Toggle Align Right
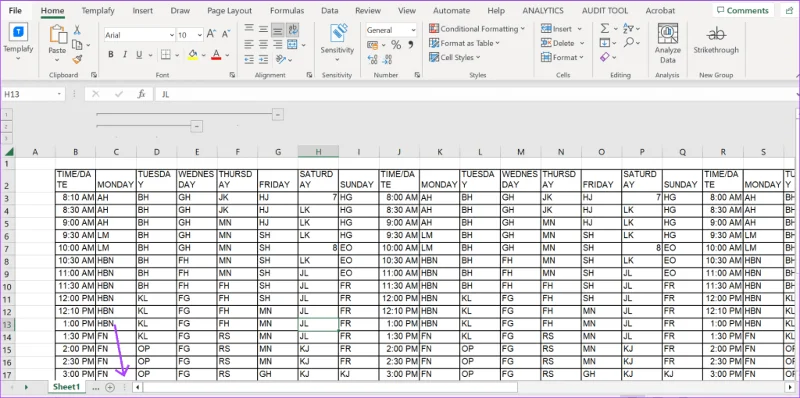This screenshot has height=398, width=800. (x=278, y=44)
